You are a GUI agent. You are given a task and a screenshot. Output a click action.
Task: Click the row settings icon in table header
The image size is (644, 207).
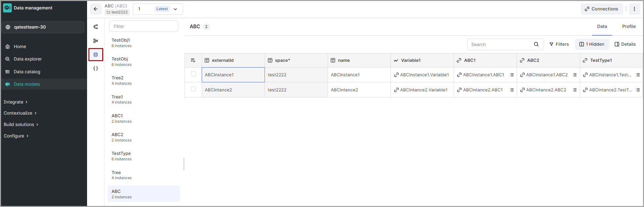tap(193, 60)
